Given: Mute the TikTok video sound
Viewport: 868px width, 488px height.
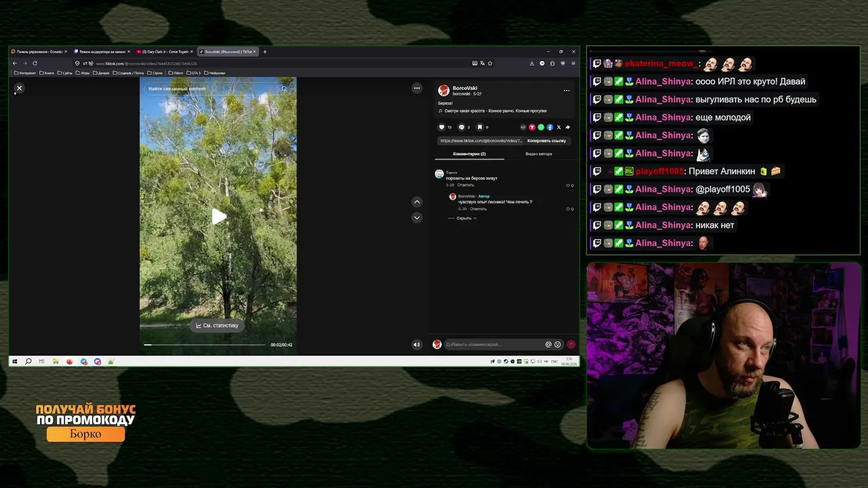Looking at the screenshot, I should click(x=417, y=344).
